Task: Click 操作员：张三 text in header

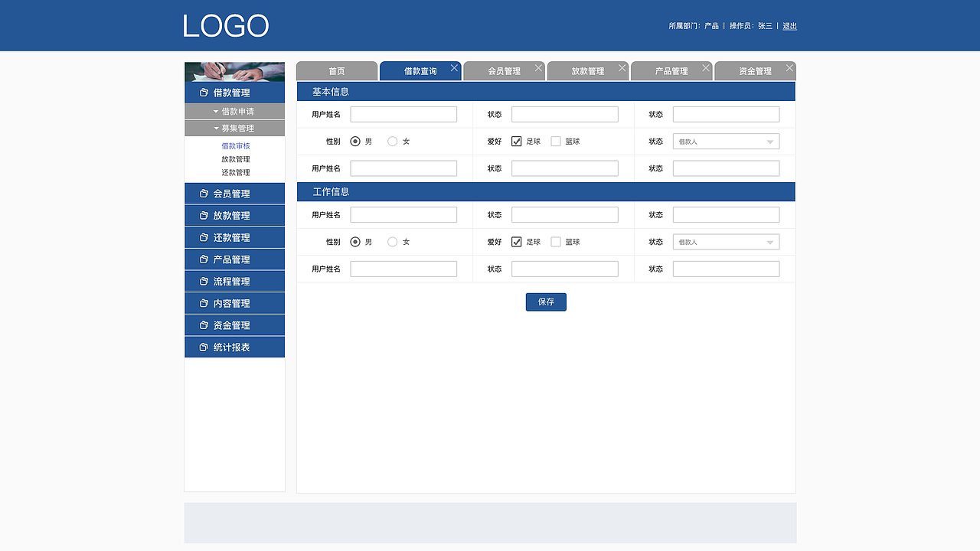Action: coord(751,26)
